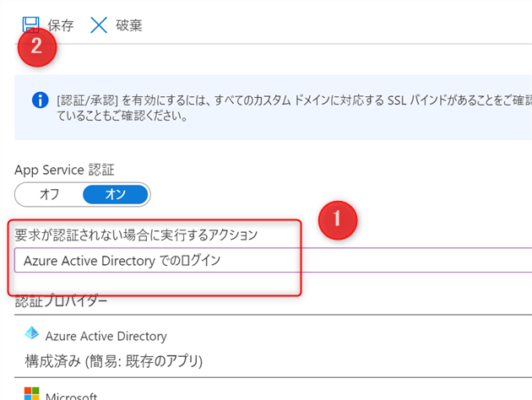This screenshot has width=532, height=400.
Task: Switch App Service authentication to オン
Action: [116, 194]
